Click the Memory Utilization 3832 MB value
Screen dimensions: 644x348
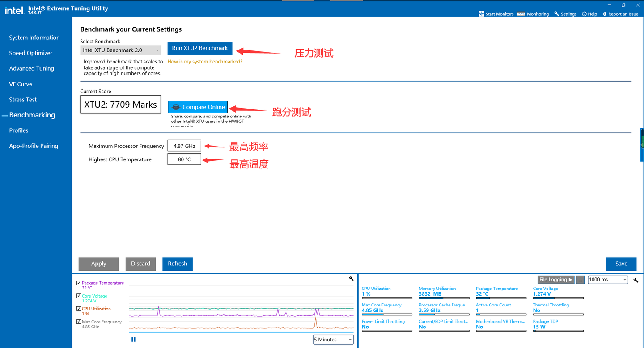pyautogui.click(x=430, y=294)
